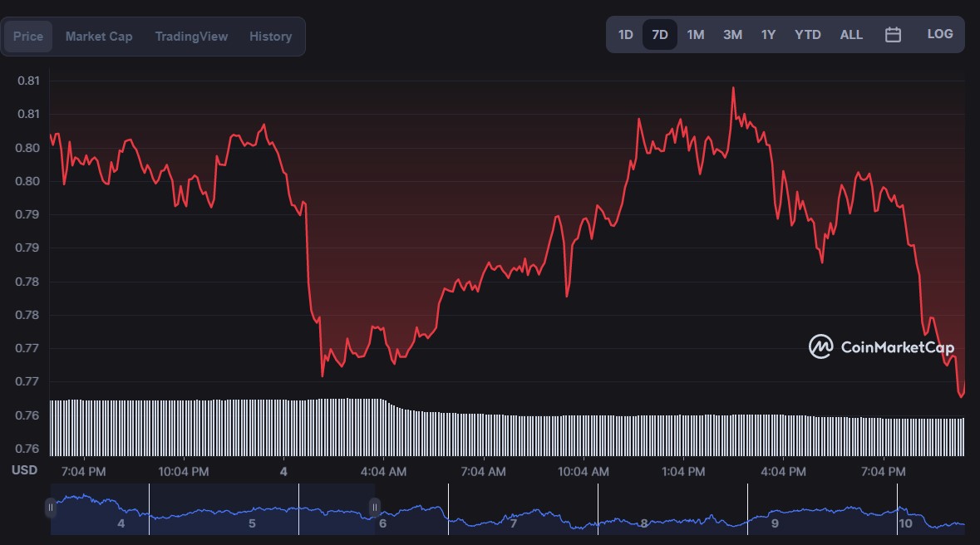
Task: Click the date label 4 on the time axis
Action: tap(283, 472)
